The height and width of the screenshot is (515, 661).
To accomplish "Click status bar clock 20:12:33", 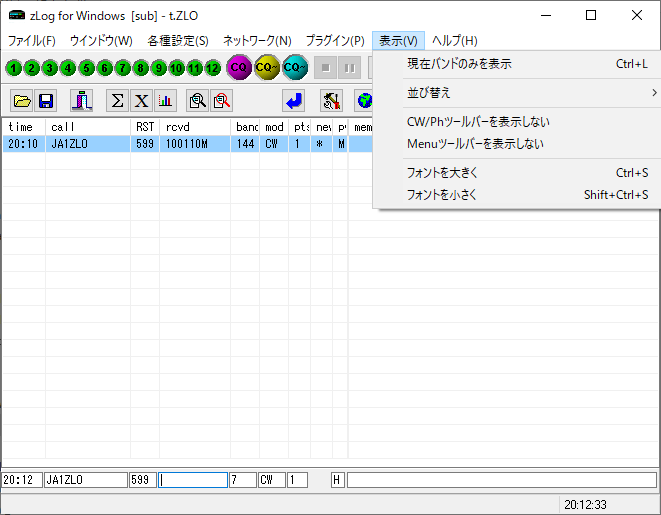I will [585, 504].
